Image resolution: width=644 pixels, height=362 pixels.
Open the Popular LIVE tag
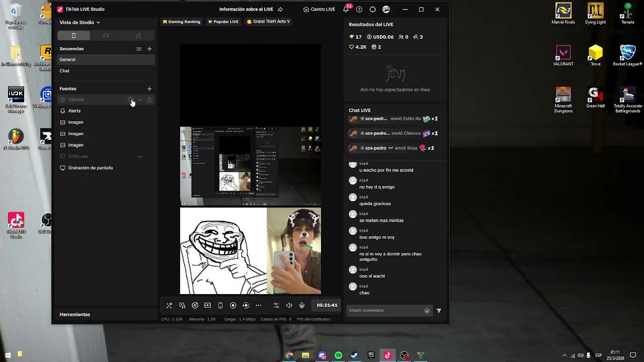[223, 22]
